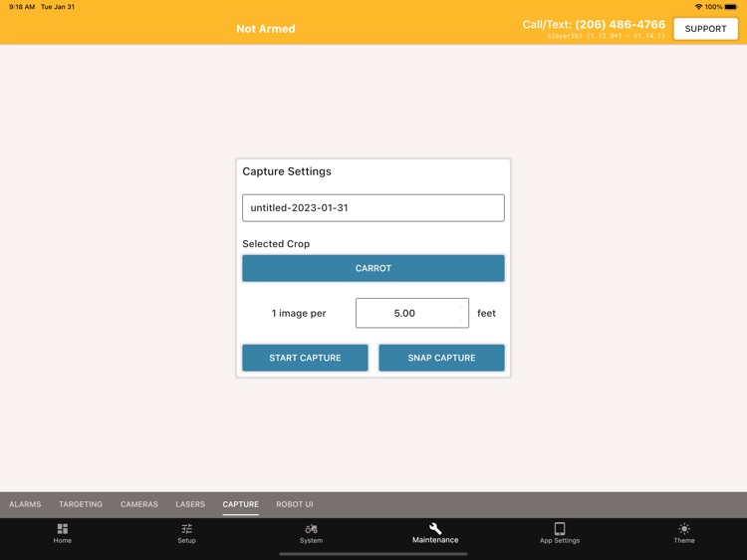Tap the battery indicator icon

[731, 7]
